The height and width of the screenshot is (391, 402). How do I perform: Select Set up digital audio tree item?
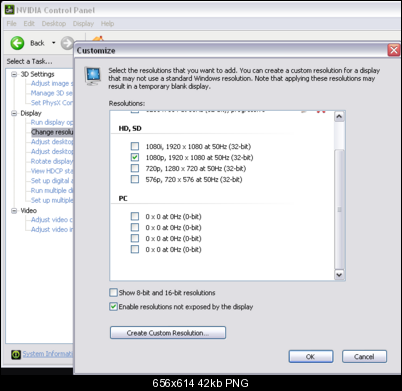click(x=52, y=181)
